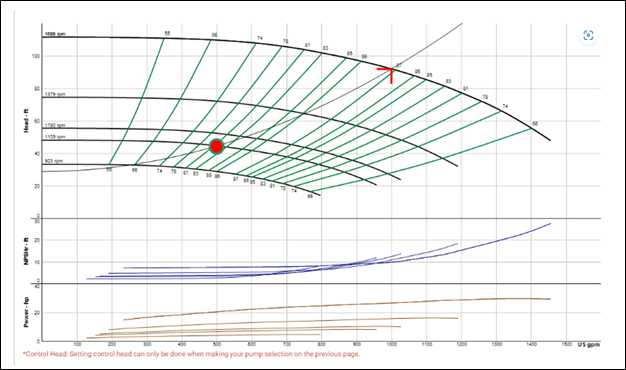Click the 1000 tick on flow axis

coord(391,344)
